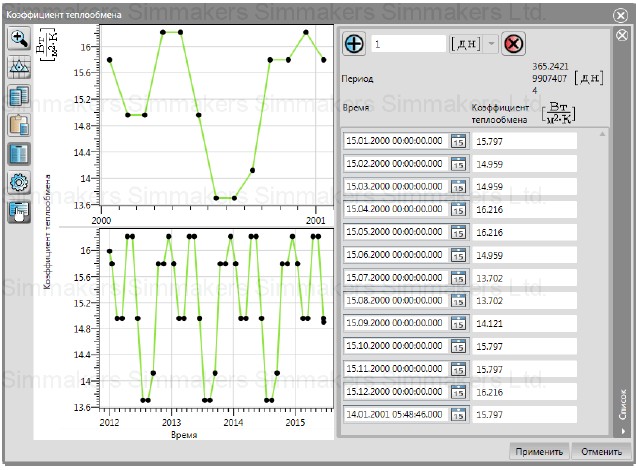The width and height of the screenshot is (636, 470).
Task: Click the Период label
Action: (357, 79)
